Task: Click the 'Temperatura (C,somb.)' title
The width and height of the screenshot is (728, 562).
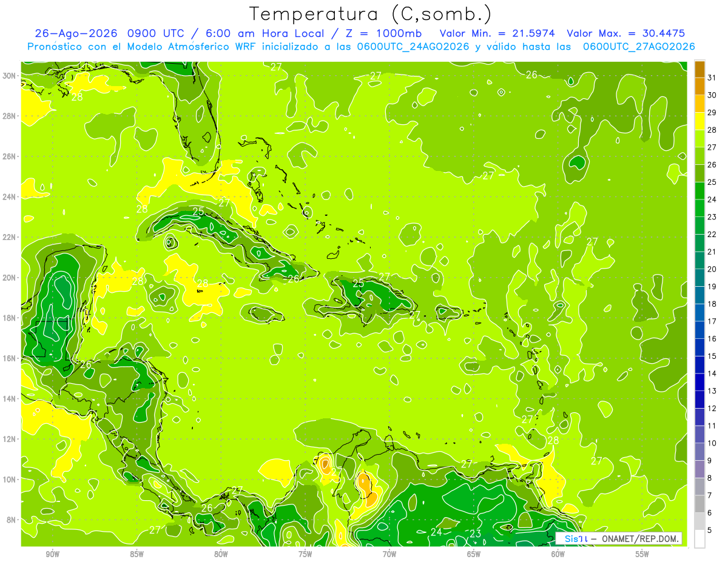Action: point(371,14)
